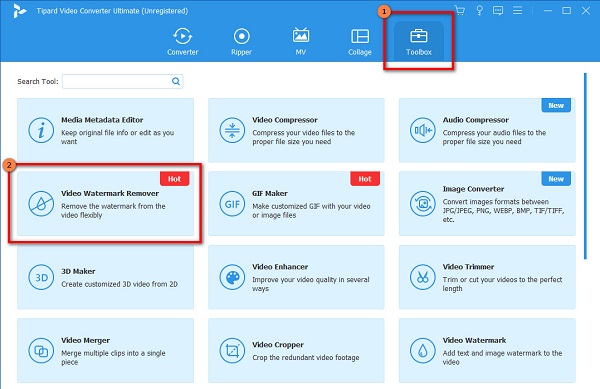Open the hamburger menu in title bar
This screenshot has height=389, width=600.
point(517,10)
